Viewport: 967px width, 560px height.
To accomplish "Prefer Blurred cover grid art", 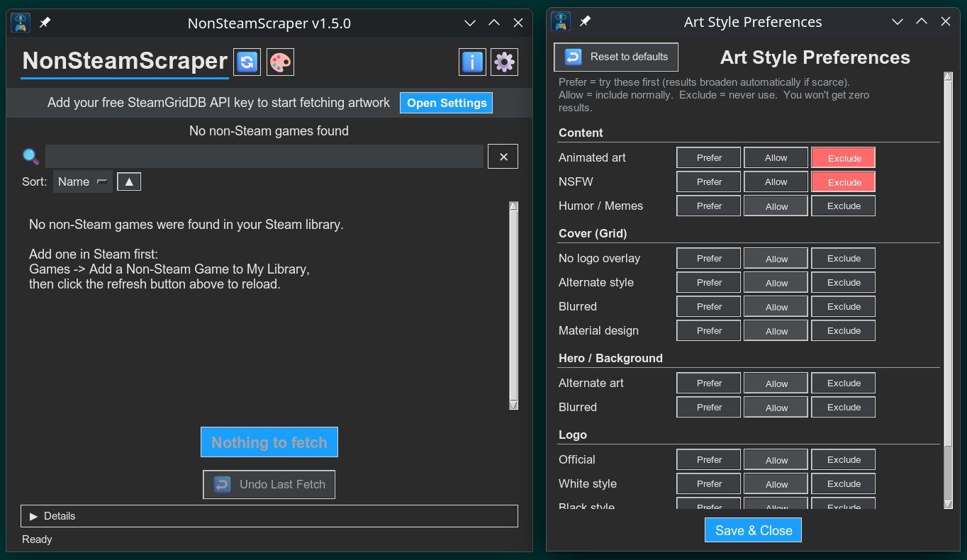I will [x=709, y=306].
